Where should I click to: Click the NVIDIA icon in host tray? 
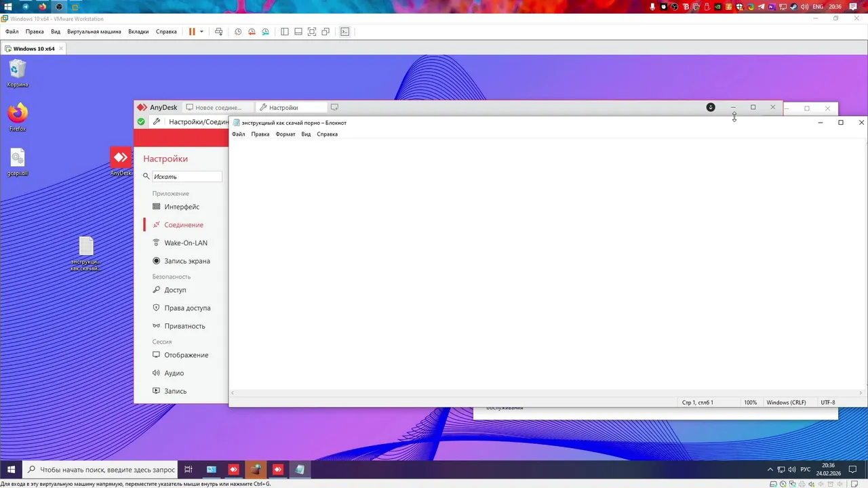[x=717, y=7]
